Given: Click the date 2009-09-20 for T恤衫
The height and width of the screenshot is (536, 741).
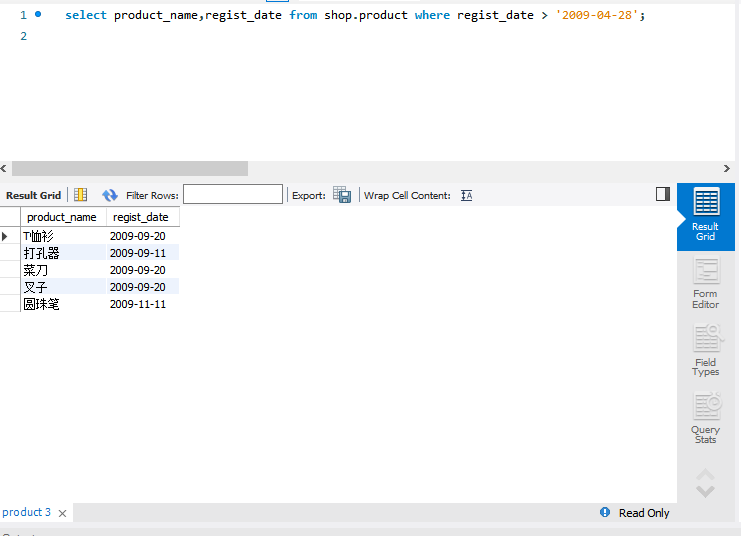Looking at the screenshot, I should [x=143, y=236].
